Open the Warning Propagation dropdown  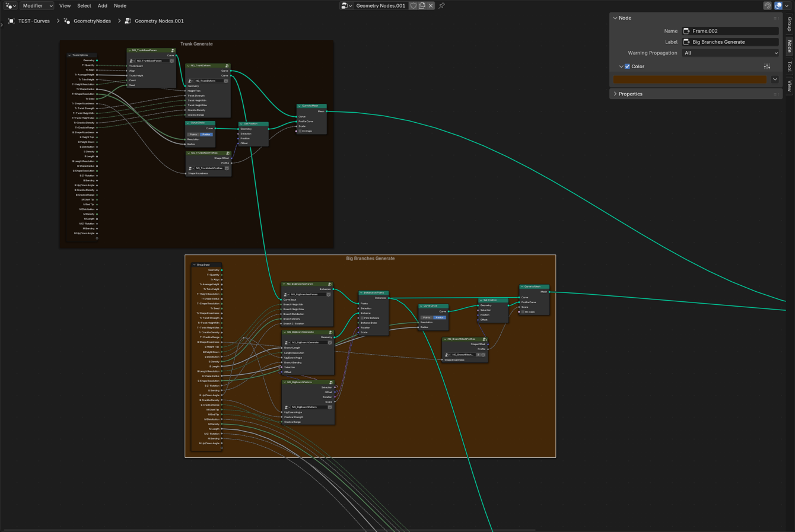coord(730,53)
